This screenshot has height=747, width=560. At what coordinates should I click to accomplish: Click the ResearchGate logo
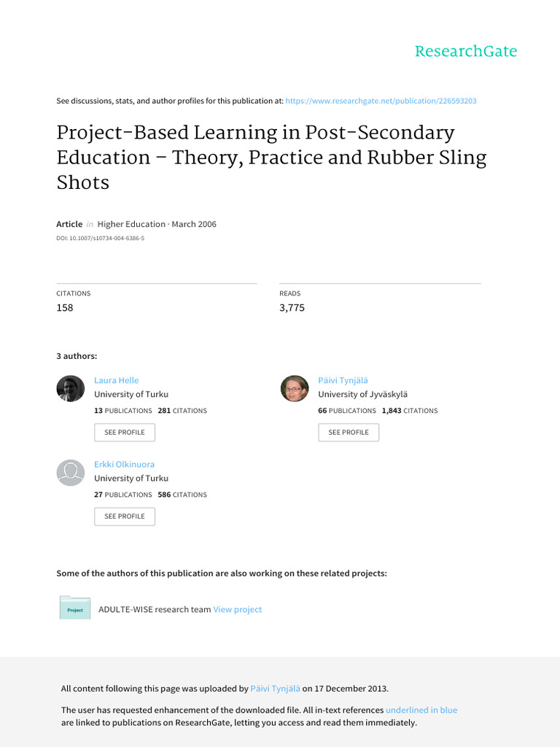coord(465,51)
